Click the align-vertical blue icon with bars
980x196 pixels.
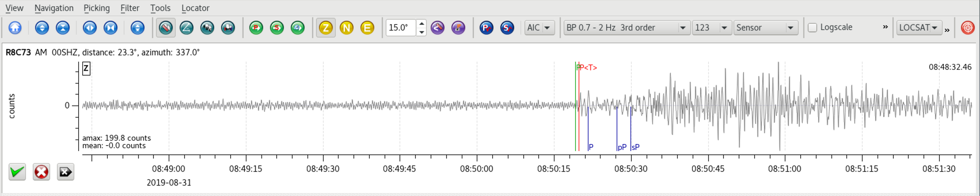tap(138, 28)
